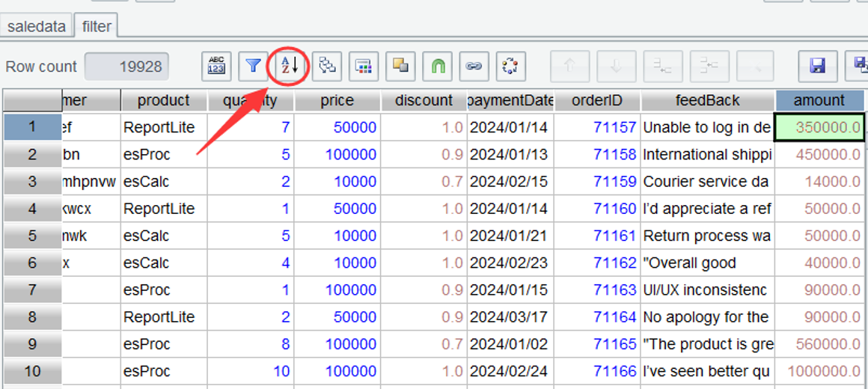Select the filter tab

click(x=97, y=26)
